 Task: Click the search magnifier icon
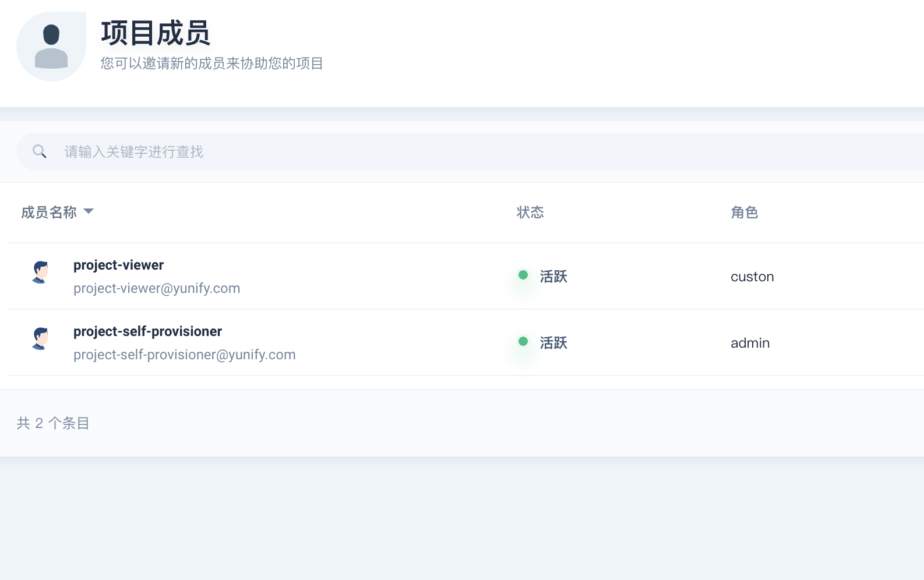click(40, 151)
